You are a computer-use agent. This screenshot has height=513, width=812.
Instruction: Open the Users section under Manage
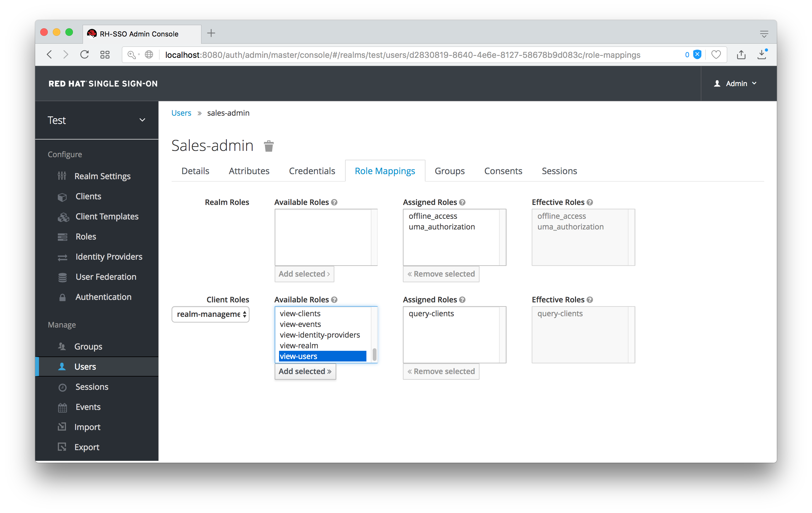[x=85, y=367]
